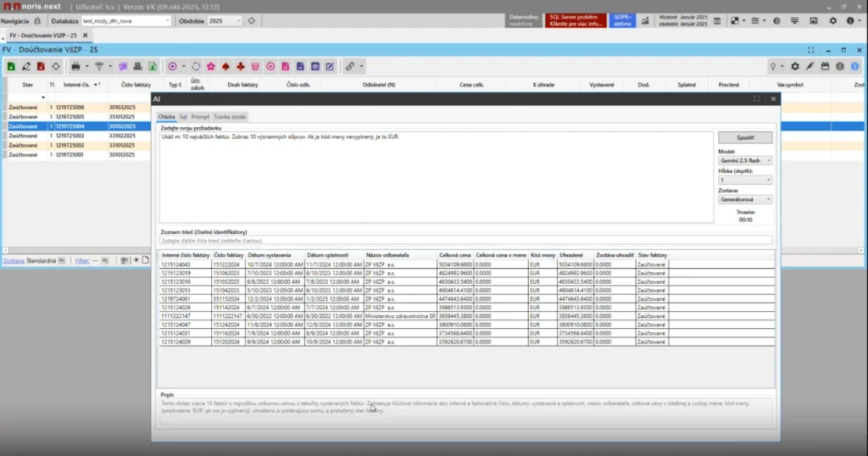
Task: Open the Model dropdown Gemini 2.5 flash
Action: point(745,160)
